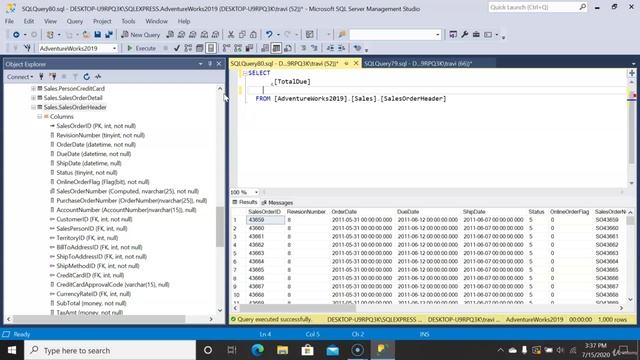Select the SalesOrderID column in the tree
The height and width of the screenshot is (360, 640).
[96, 126]
